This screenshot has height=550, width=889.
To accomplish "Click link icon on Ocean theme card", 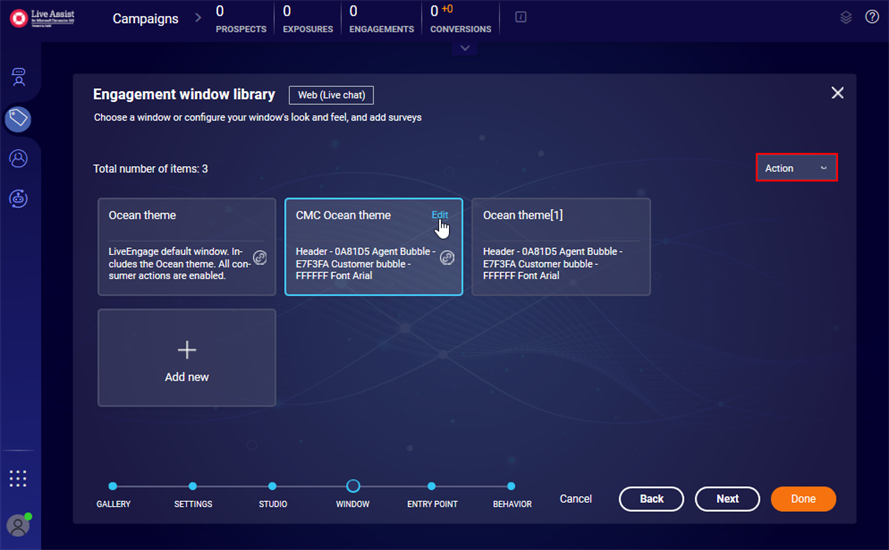I will pyautogui.click(x=260, y=257).
